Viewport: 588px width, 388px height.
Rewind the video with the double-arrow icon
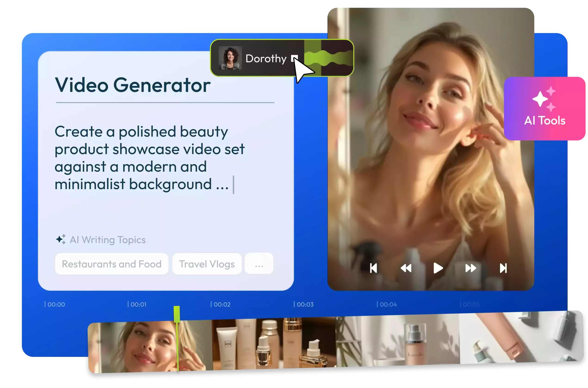406,268
